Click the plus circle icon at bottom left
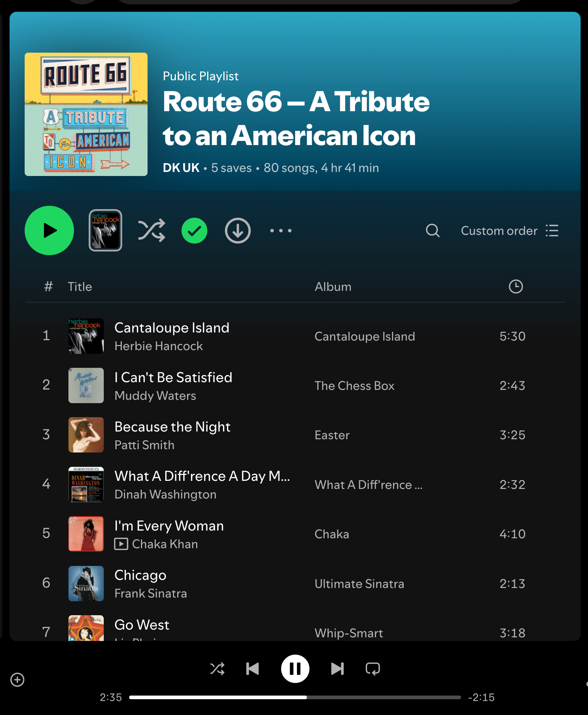 [x=17, y=680]
